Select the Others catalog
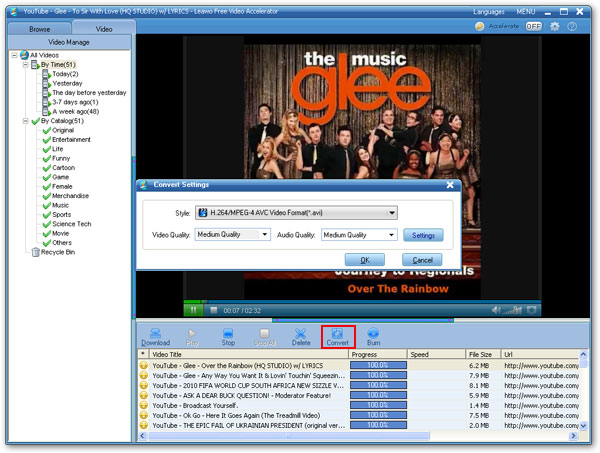 tap(57, 243)
